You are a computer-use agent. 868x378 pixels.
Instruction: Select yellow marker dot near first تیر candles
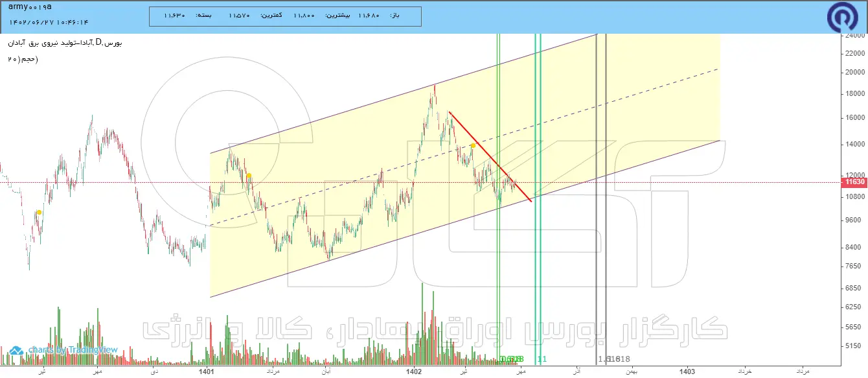coord(39,212)
